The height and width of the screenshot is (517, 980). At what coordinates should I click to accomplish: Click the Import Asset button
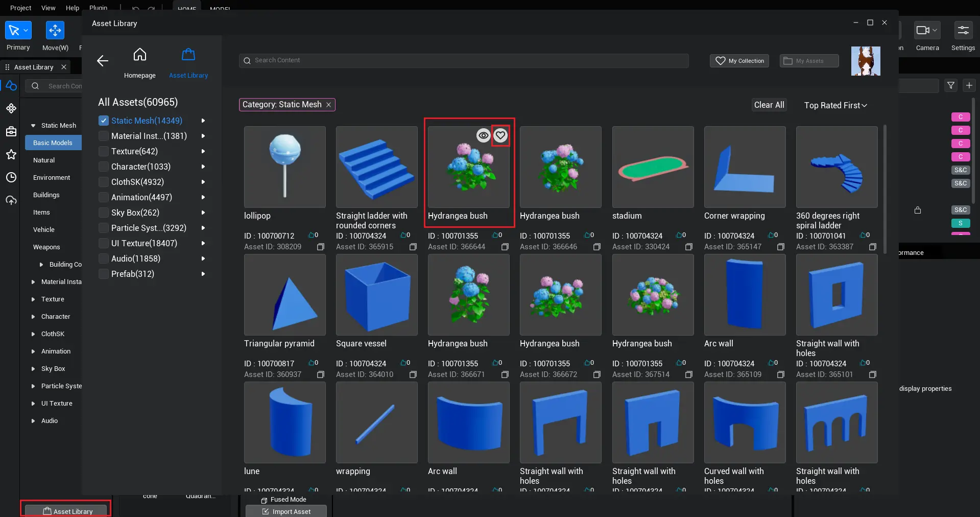pos(286,511)
